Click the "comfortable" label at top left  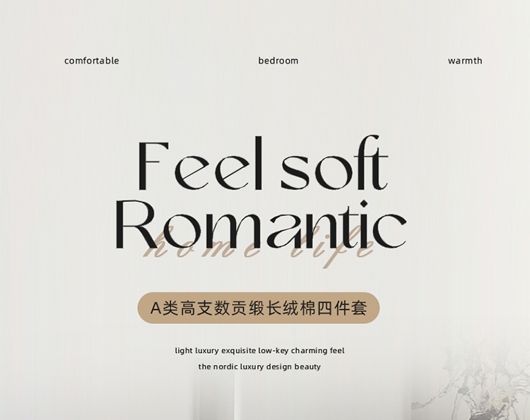tap(92, 61)
